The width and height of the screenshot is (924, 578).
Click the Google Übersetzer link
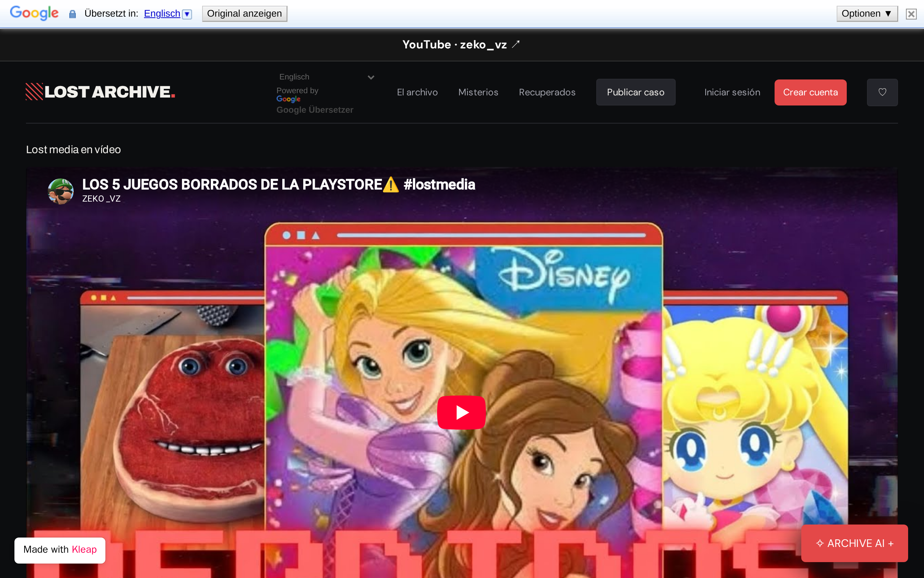[x=315, y=110]
